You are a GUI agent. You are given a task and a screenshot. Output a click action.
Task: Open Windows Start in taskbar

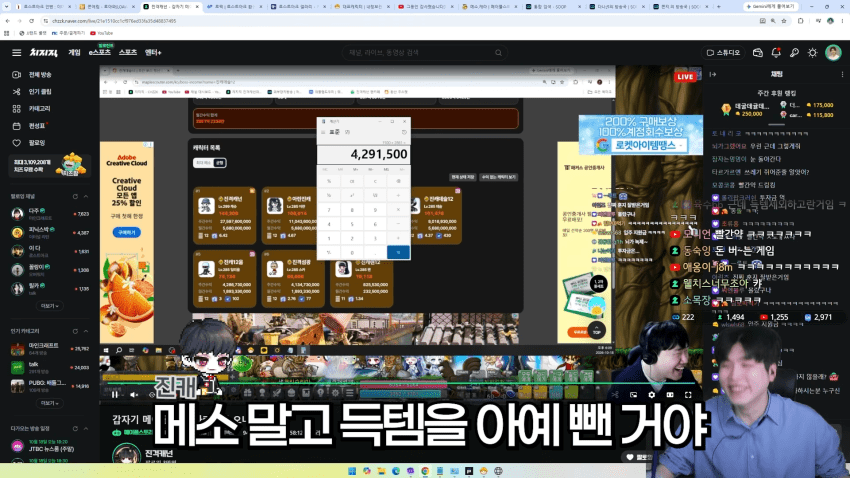(352, 471)
